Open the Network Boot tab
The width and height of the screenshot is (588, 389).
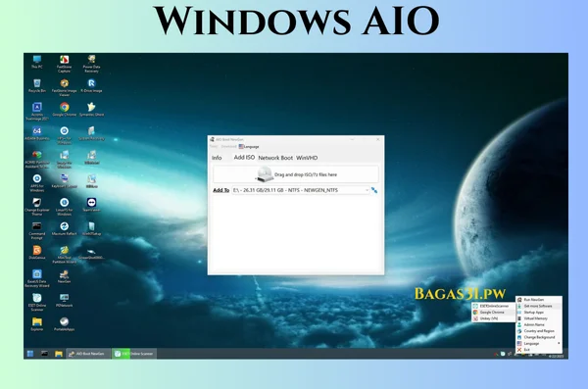pyautogui.click(x=275, y=158)
